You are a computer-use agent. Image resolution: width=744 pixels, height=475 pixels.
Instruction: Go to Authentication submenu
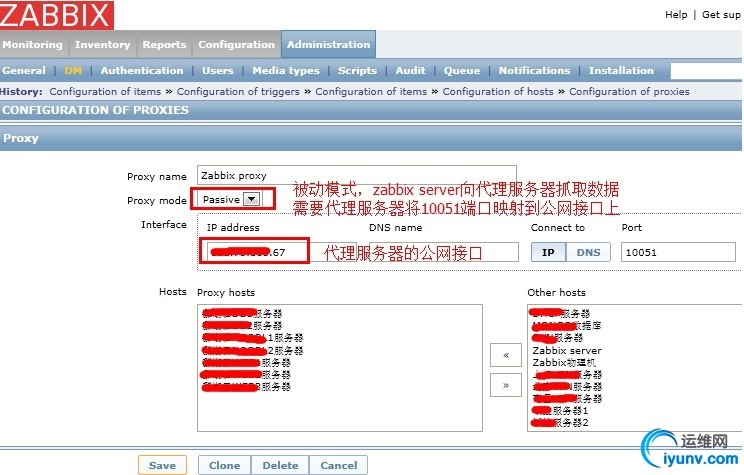[x=142, y=71]
